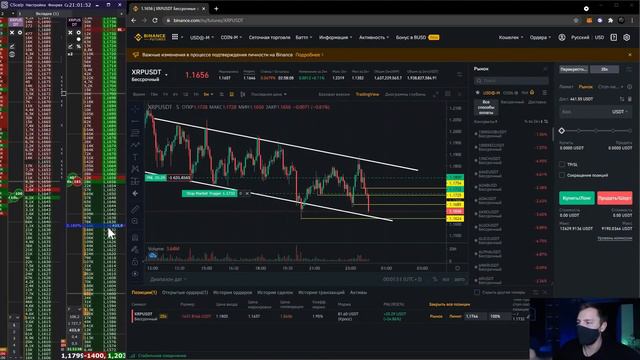Click the magnet mode icon in chart sidebar

click(135, 237)
